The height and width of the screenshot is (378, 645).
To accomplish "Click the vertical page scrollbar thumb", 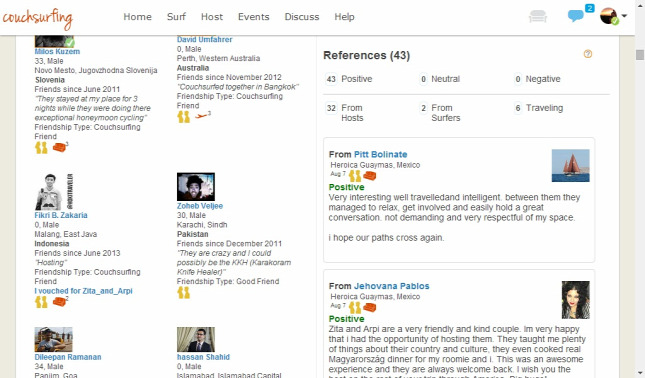I will (x=640, y=55).
